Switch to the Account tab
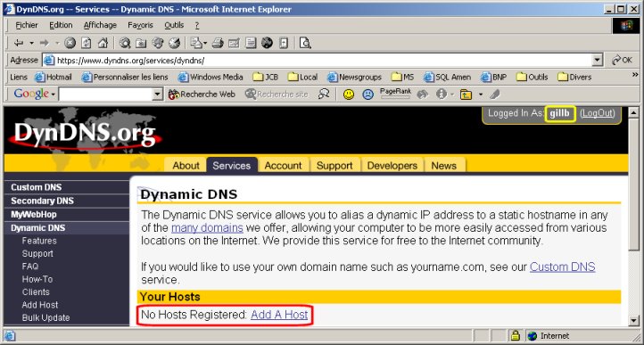 pyautogui.click(x=283, y=166)
